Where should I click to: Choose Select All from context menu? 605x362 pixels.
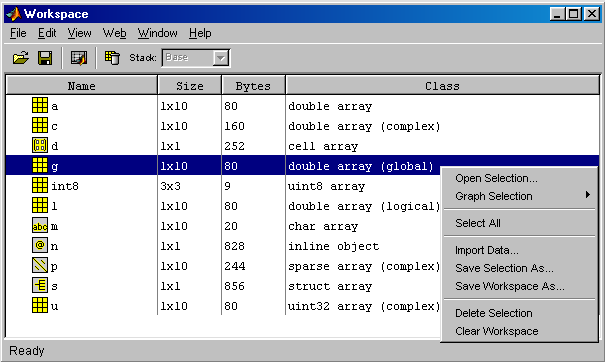point(478,223)
